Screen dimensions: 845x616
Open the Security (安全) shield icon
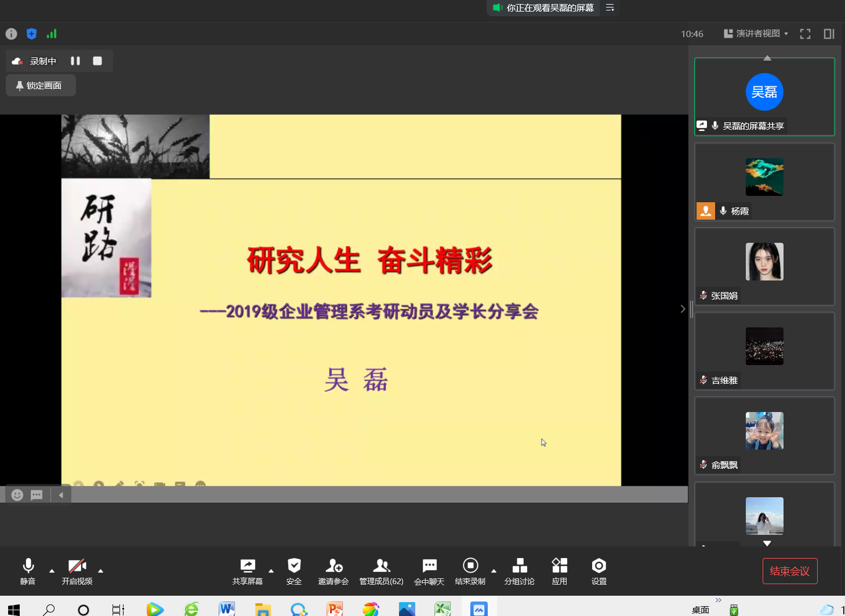click(294, 566)
